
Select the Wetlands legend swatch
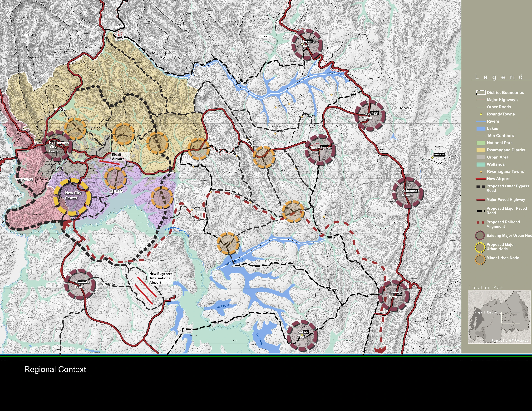click(x=481, y=164)
